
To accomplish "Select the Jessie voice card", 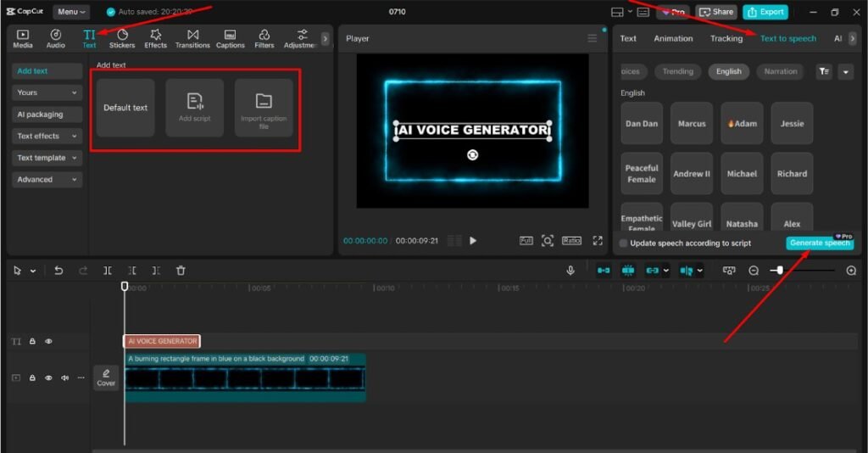I will point(792,124).
